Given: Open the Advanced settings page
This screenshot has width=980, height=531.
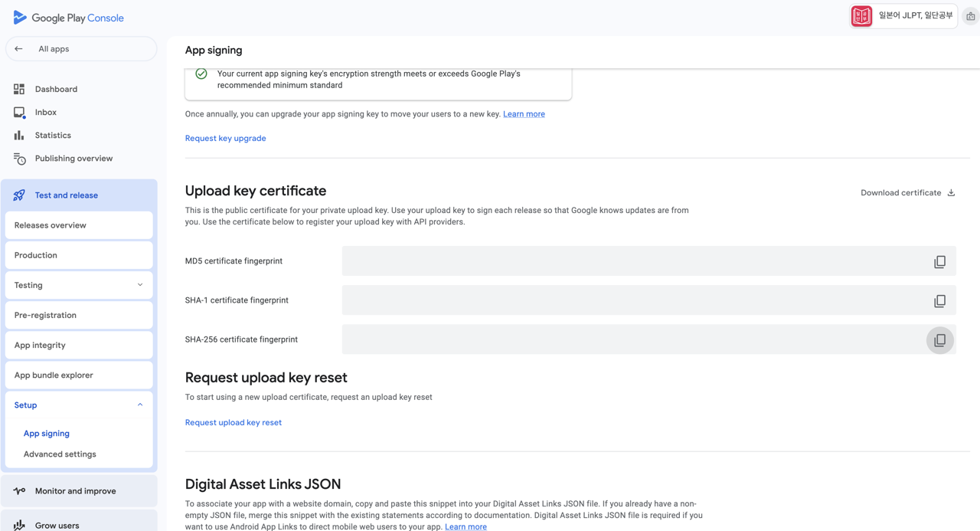Looking at the screenshot, I should [59, 454].
